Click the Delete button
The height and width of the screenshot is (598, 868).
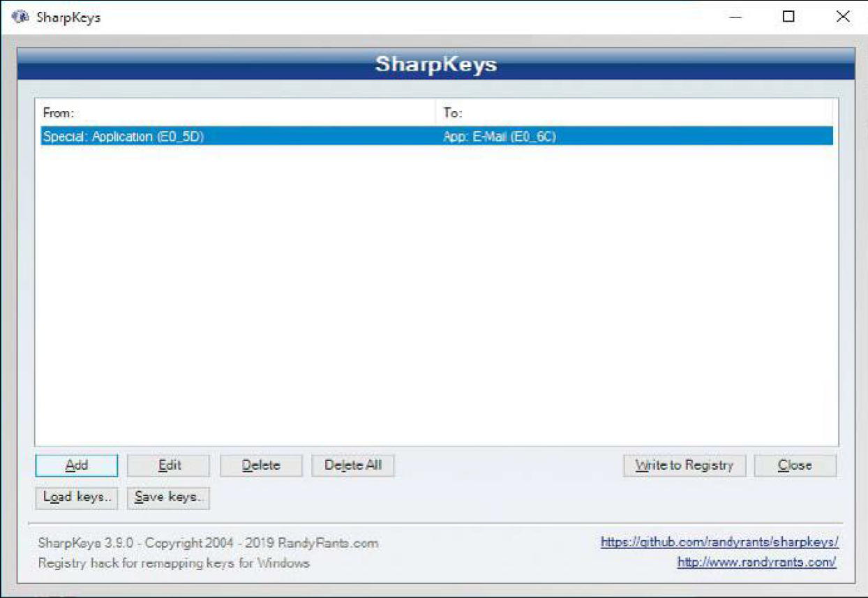[x=261, y=465]
